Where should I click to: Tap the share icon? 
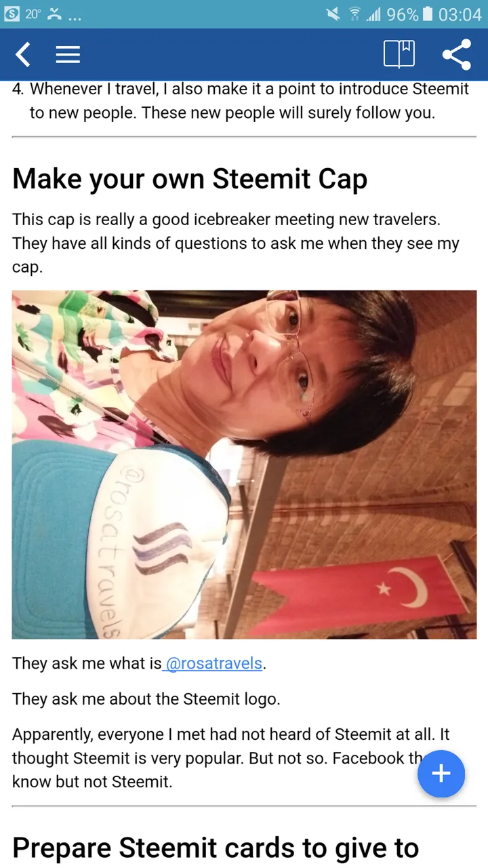pos(457,54)
